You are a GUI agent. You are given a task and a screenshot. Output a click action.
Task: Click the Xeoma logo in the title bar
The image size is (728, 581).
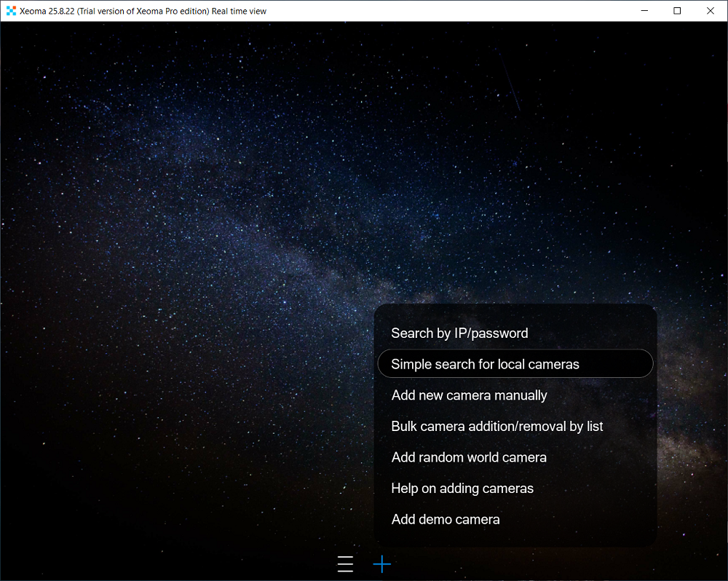click(x=10, y=10)
